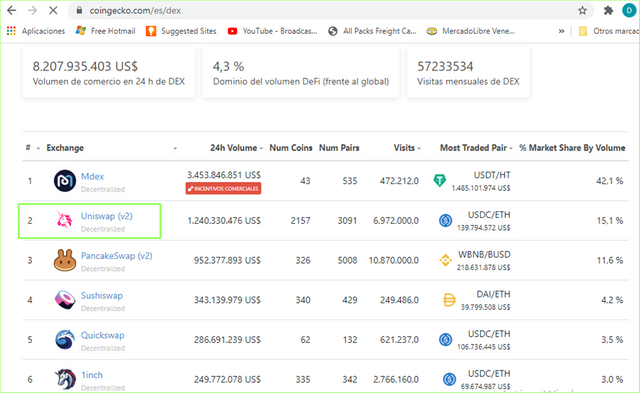Click 8.207.935.403 US$ volume card
This screenshot has width=640, height=393.
[109, 72]
